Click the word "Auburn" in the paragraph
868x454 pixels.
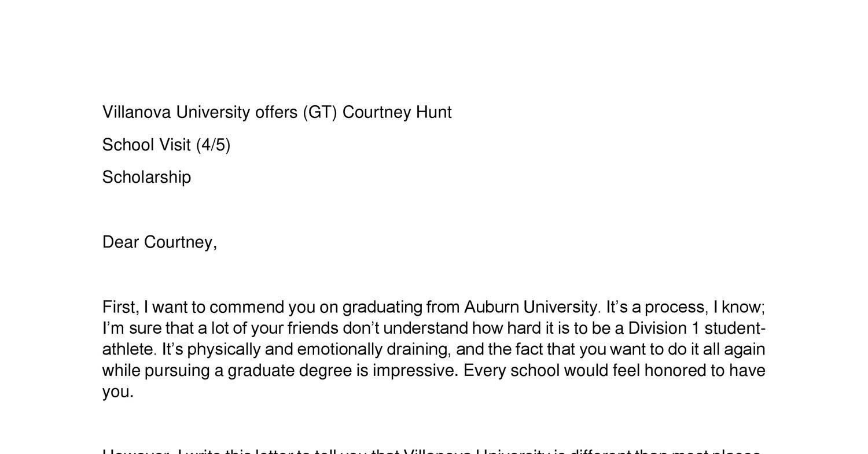[x=491, y=307]
